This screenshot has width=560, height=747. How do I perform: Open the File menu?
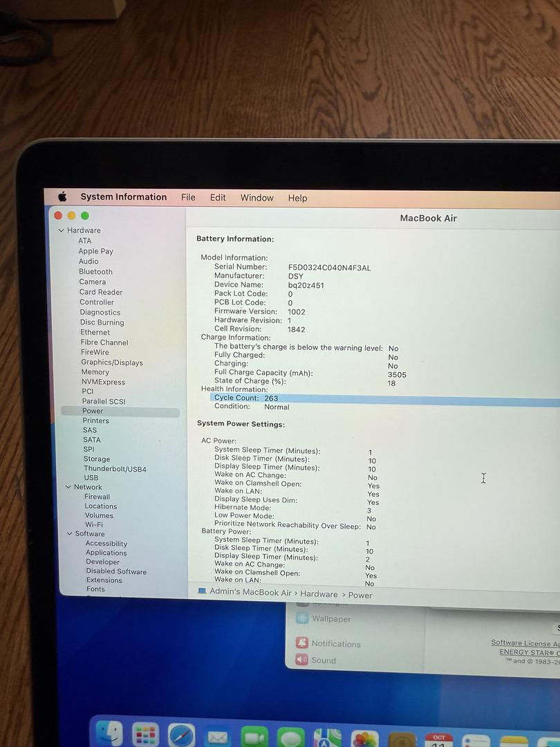188,197
